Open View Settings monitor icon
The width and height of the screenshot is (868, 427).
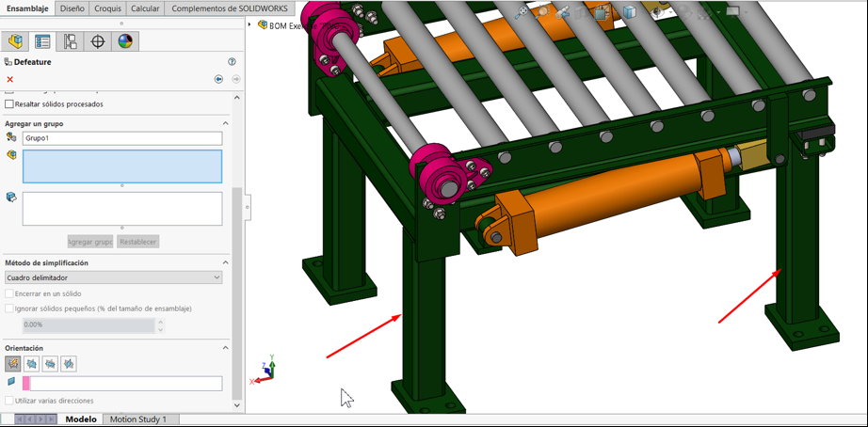[733, 12]
